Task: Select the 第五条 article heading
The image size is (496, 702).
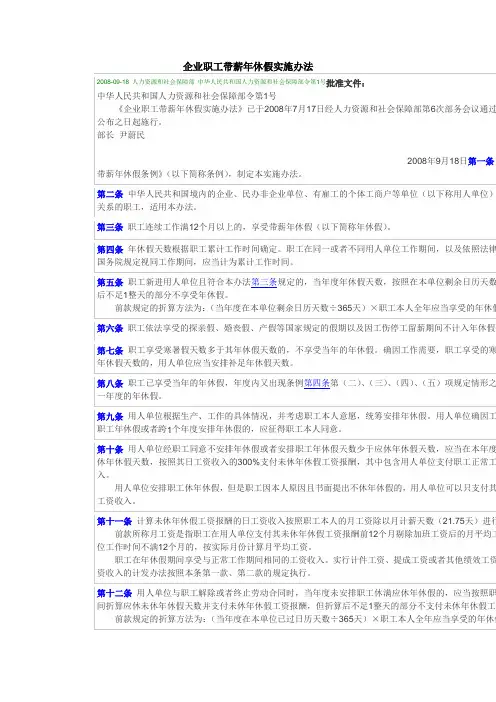Action: click(x=110, y=283)
